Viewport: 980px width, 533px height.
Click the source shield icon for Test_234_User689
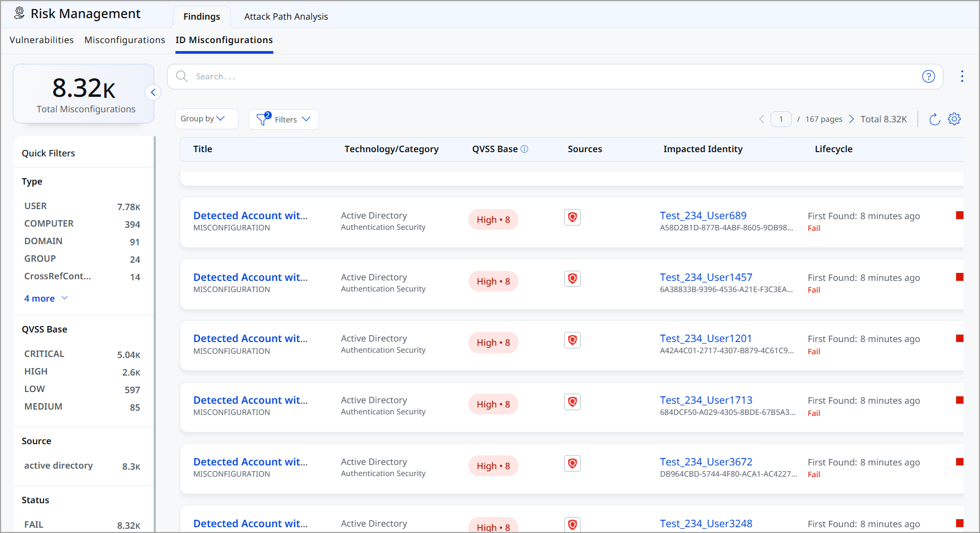(x=572, y=217)
